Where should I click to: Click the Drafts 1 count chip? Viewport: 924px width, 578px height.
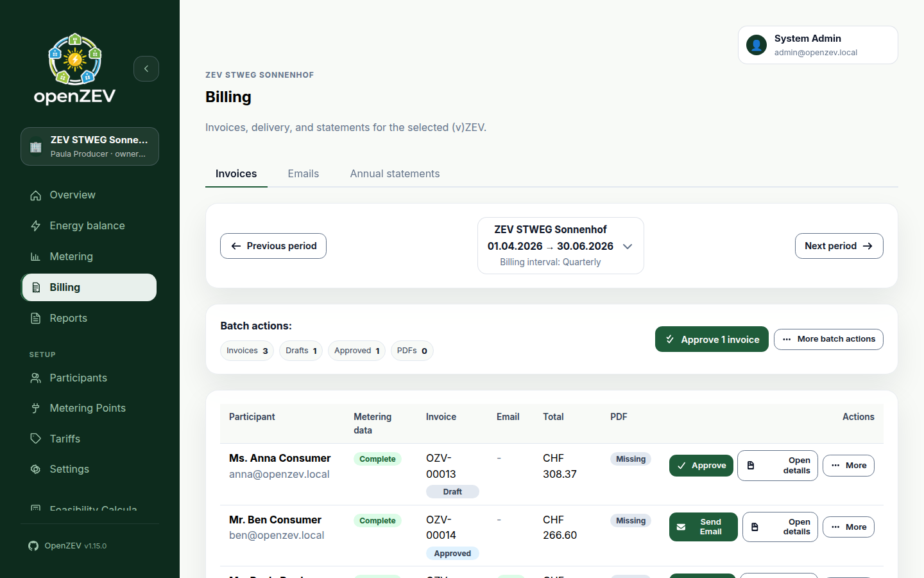pos(301,351)
